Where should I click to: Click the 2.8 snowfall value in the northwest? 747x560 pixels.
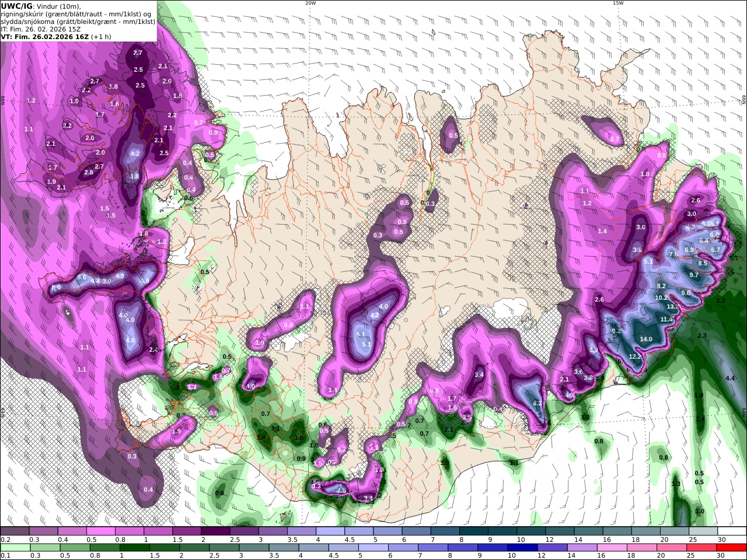(x=89, y=173)
